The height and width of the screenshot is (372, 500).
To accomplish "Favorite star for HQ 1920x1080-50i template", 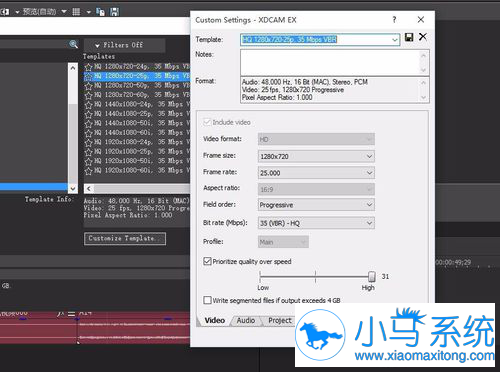I will (88, 162).
